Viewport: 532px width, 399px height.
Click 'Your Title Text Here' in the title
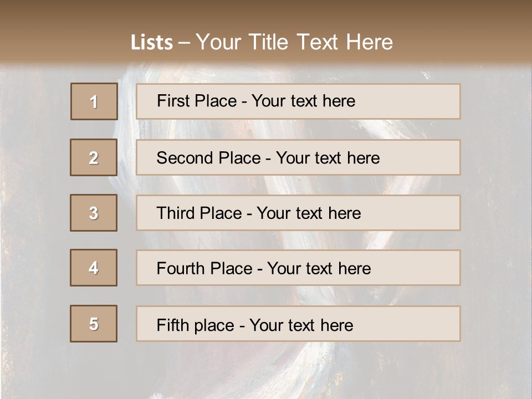click(x=294, y=42)
